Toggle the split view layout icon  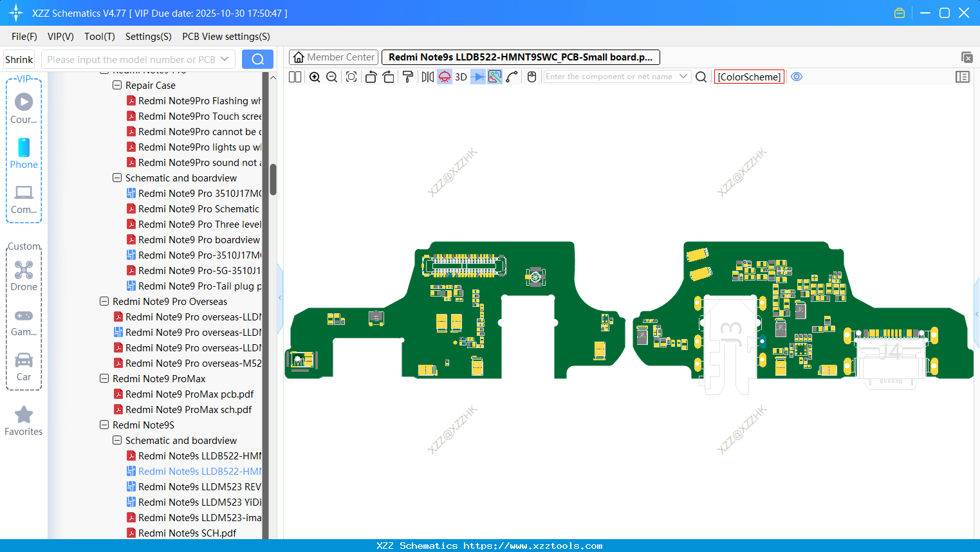pyautogui.click(x=295, y=77)
